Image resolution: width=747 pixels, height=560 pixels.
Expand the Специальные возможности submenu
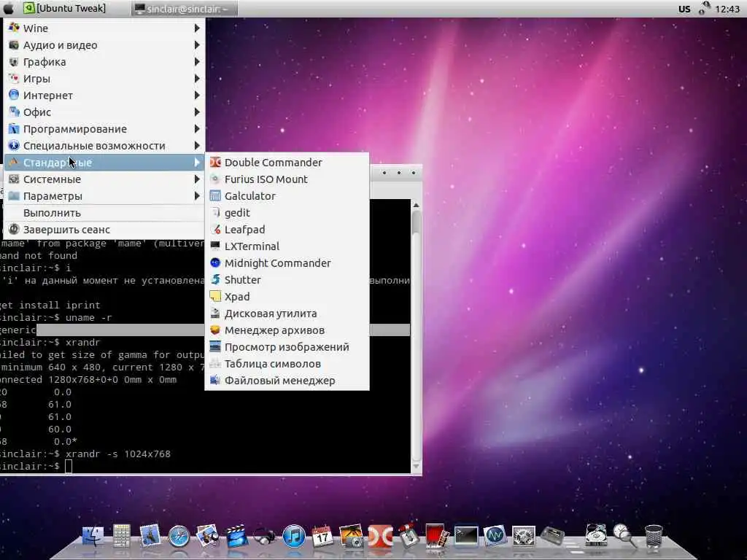104,146
